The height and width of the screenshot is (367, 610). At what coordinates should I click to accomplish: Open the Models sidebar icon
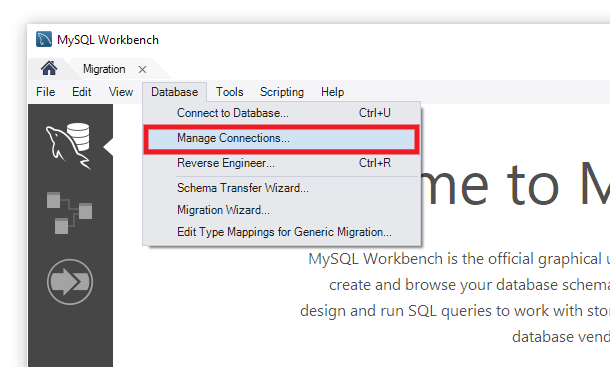pos(69,213)
